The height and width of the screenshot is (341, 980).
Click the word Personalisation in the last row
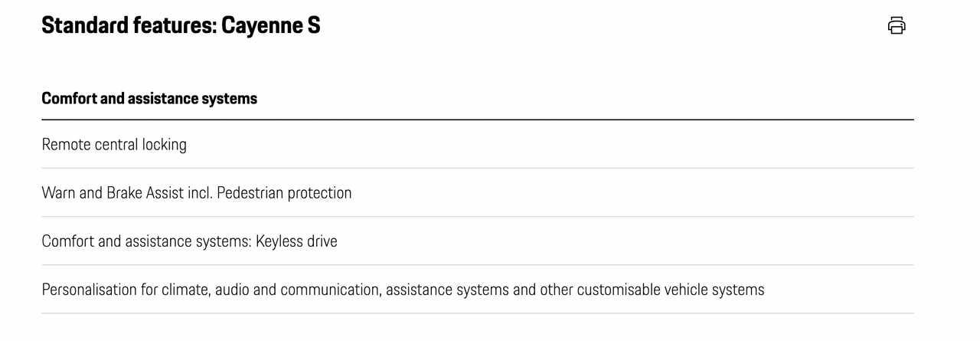pos(89,290)
